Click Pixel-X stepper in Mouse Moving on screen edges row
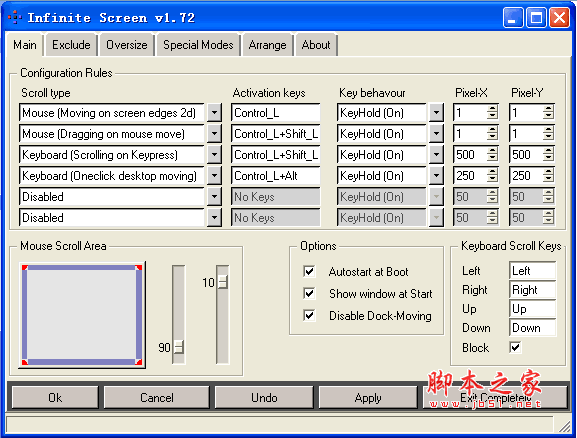Viewport: 577px width, 438px height. (x=492, y=113)
